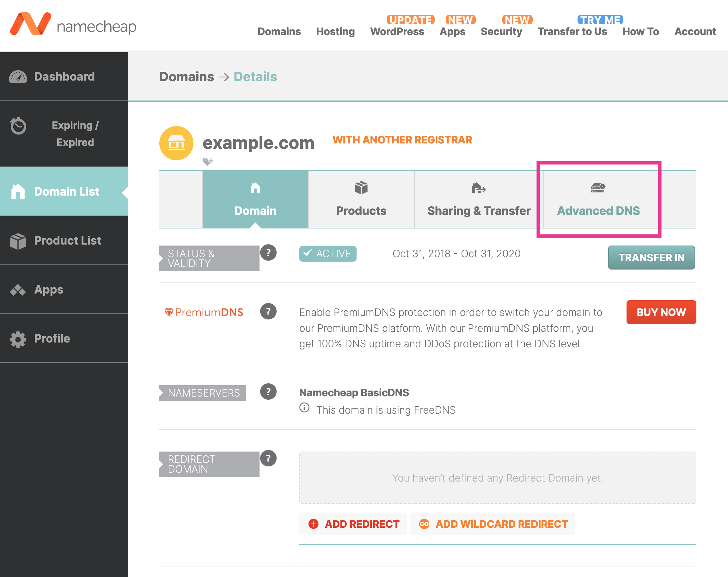Screen dimensions: 728x577
Task: Click the Namecheap logo
Action: [x=73, y=24]
